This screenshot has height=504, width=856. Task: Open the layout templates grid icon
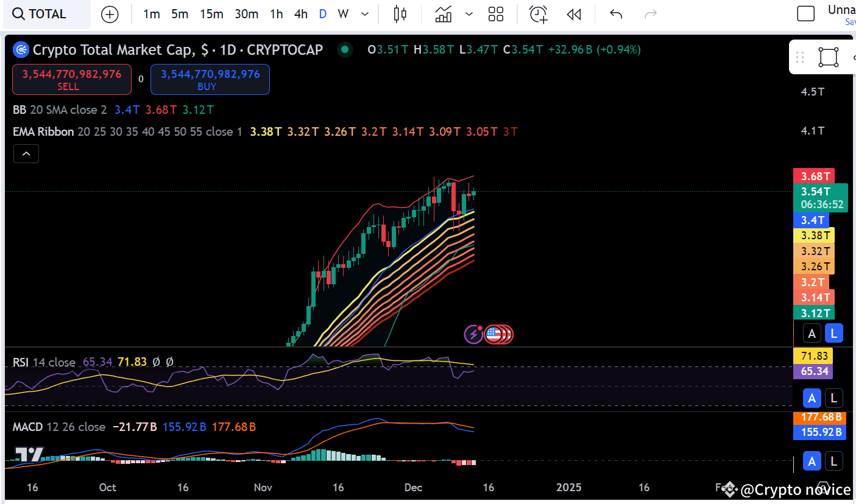click(x=496, y=14)
